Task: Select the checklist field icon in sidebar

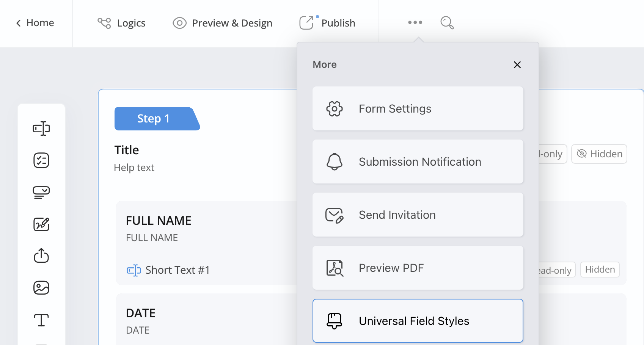Action: (41, 160)
